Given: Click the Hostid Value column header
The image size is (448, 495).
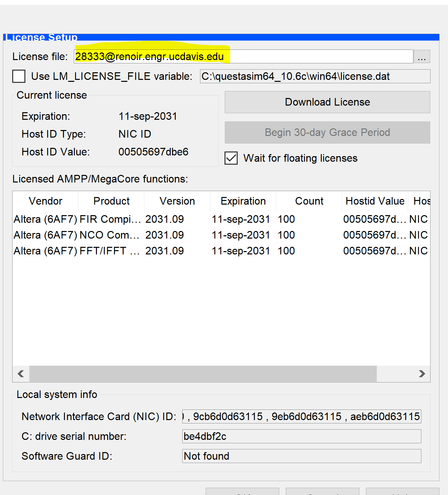Looking at the screenshot, I should [375, 201].
